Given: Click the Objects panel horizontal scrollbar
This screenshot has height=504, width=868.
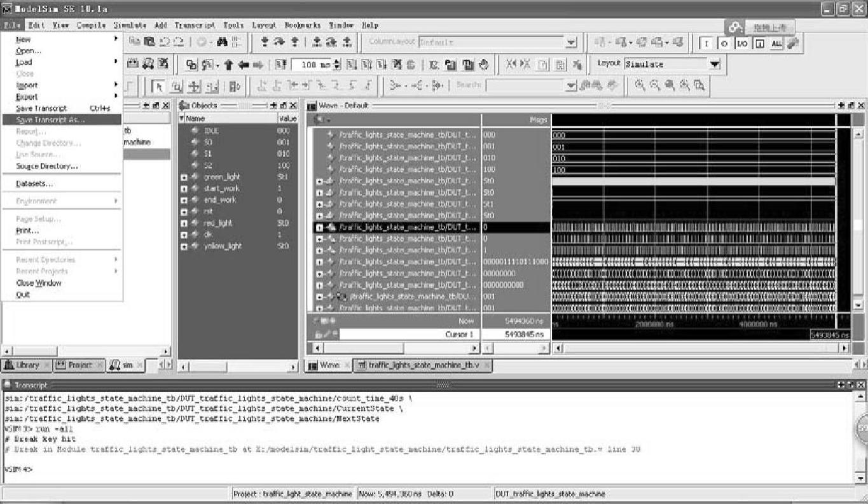Looking at the screenshot, I should tap(238, 367).
